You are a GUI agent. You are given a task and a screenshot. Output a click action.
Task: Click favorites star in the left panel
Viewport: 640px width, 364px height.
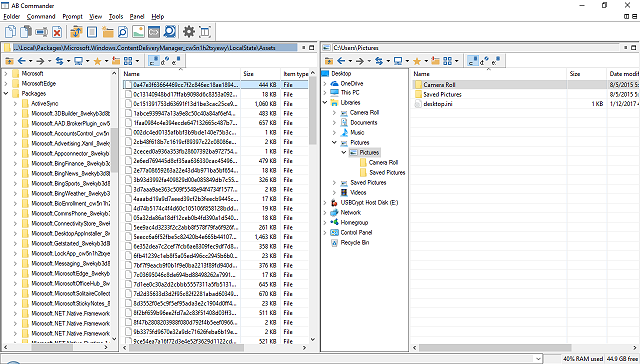[x=97, y=61]
